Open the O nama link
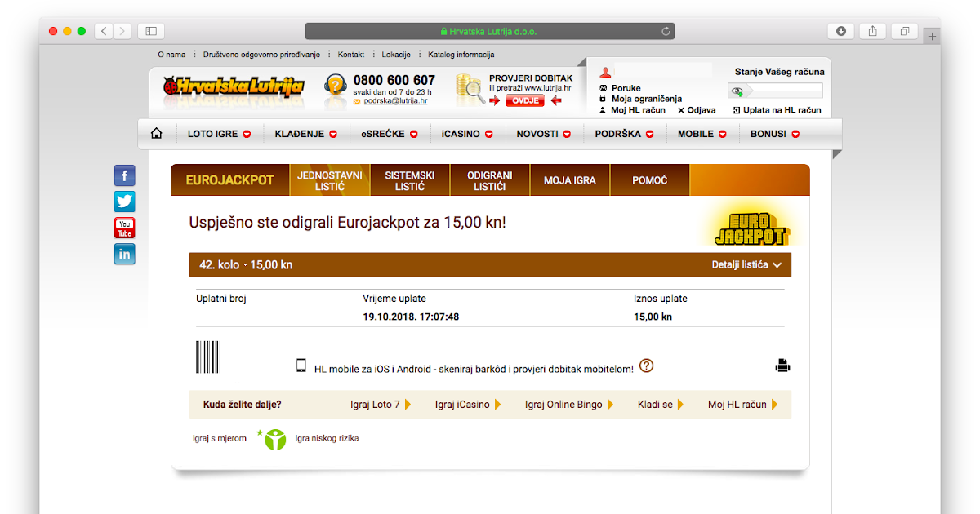This screenshot has height=514, width=980. tap(171, 55)
